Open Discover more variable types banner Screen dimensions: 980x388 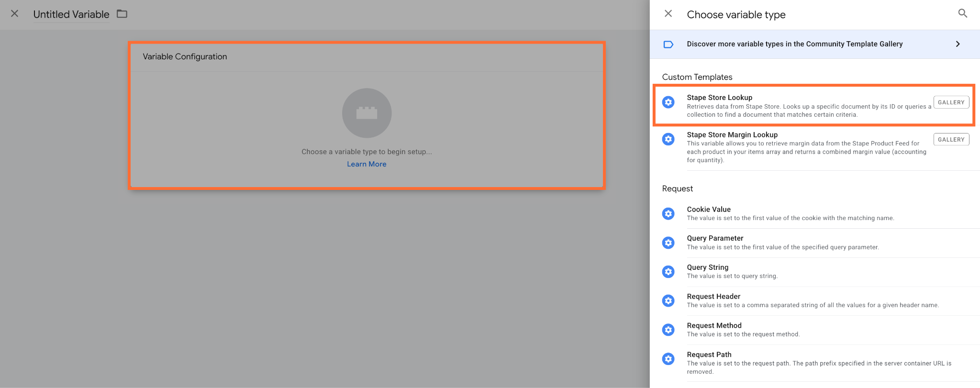click(x=815, y=44)
